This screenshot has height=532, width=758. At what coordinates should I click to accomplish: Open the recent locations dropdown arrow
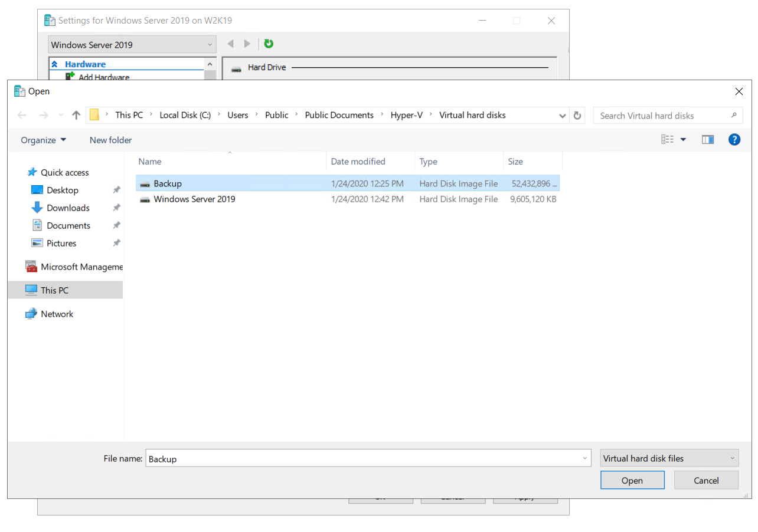pyautogui.click(x=61, y=116)
